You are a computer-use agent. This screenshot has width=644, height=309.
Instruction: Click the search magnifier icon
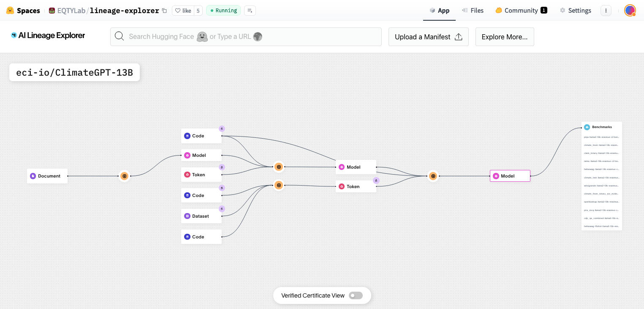pos(119,36)
